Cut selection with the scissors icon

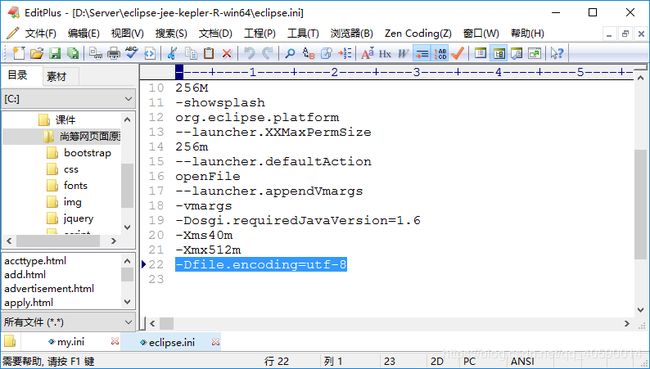click(172, 53)
